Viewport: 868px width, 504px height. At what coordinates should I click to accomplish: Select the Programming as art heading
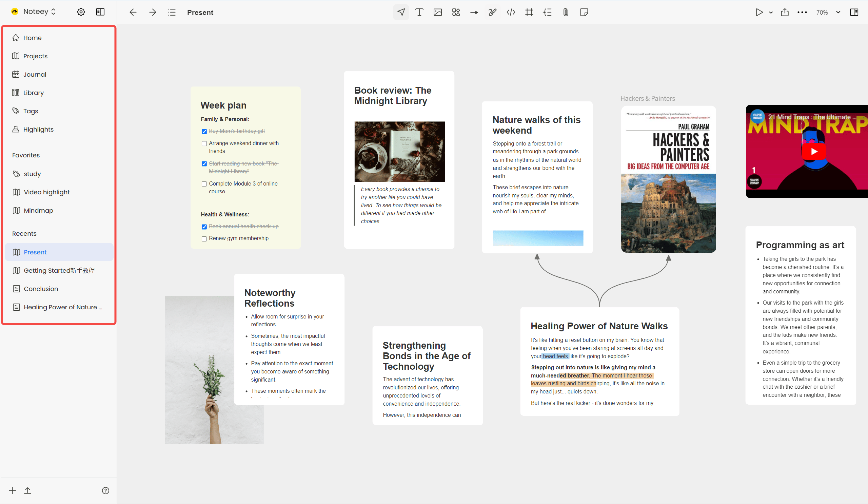pos(800,245)
